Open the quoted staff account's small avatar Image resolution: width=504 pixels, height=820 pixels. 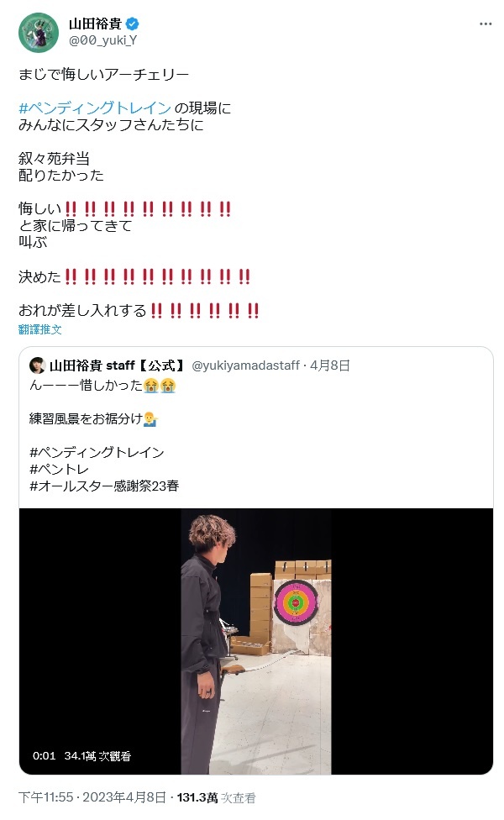pyautogui.click(x=37, y=365)
